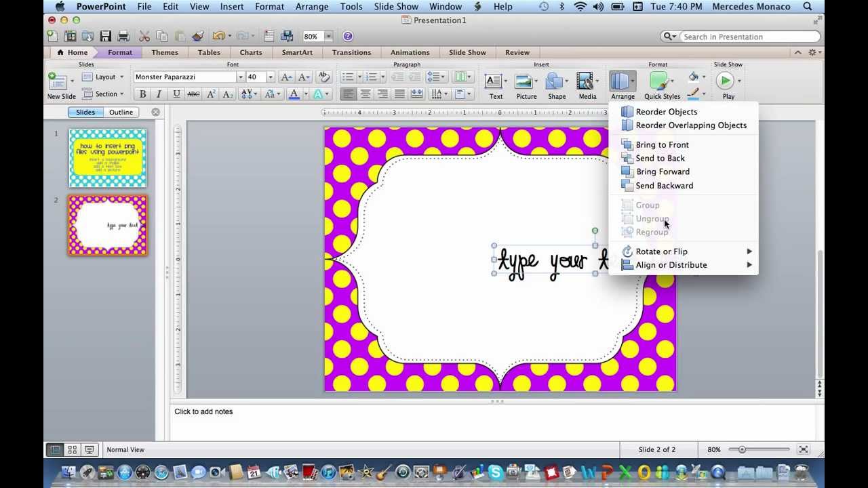Click the Justify text icon
This screenshot has height=488, width=868.
coord(400,94)
